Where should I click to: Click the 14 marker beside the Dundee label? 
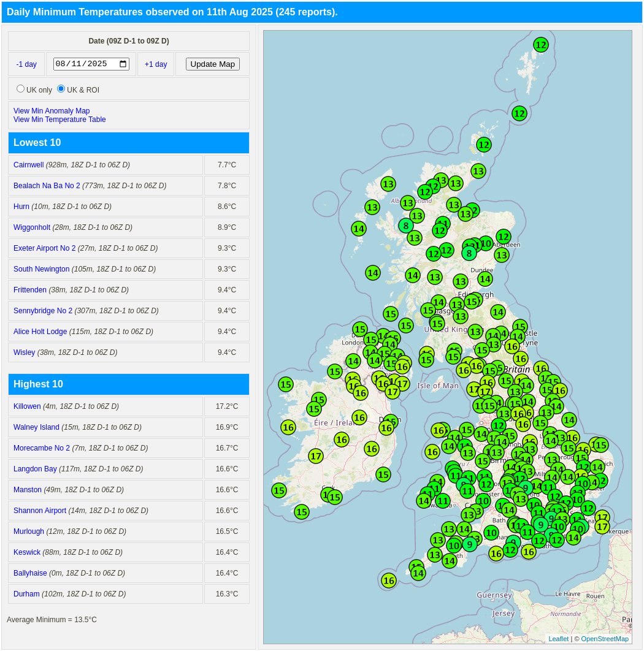click(485, 279)
